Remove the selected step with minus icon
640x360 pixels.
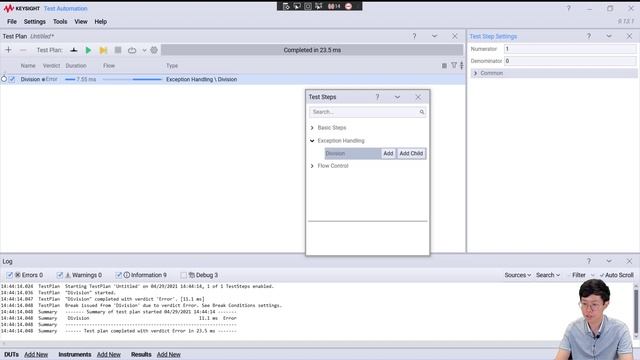[23, 50]
